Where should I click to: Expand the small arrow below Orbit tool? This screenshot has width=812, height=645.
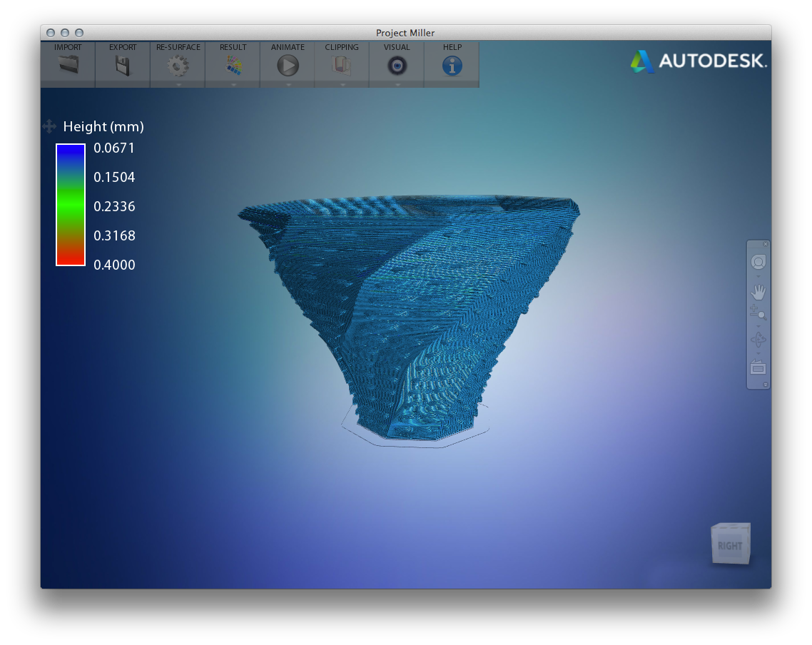[758, 353]
